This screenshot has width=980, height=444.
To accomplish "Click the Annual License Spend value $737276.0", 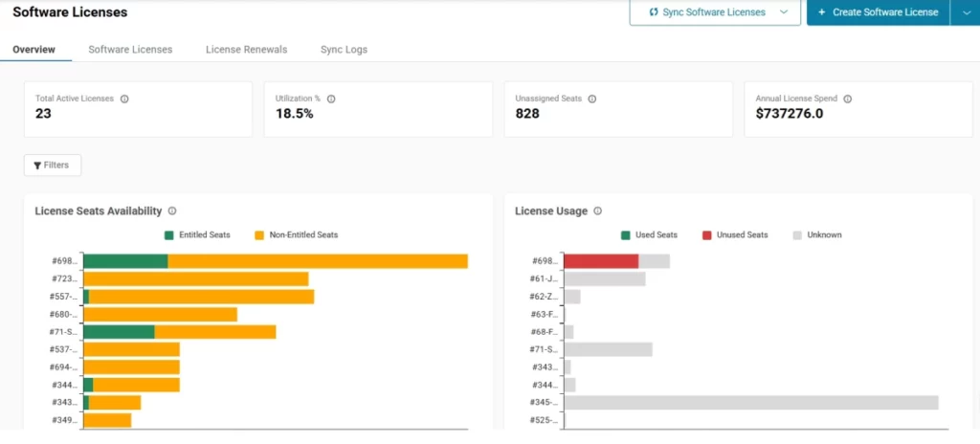I will tap(790, 114).
